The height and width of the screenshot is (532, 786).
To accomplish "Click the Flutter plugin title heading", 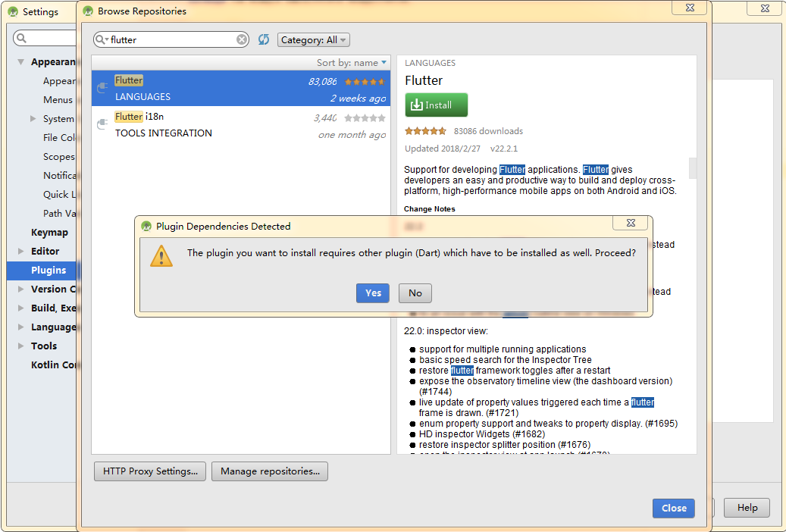I will pyautogui.click(x=424, y=81).
